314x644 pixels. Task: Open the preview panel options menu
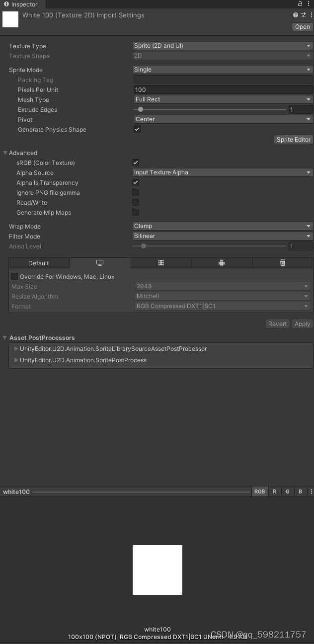pyautogui.click(x=311, y=491)
